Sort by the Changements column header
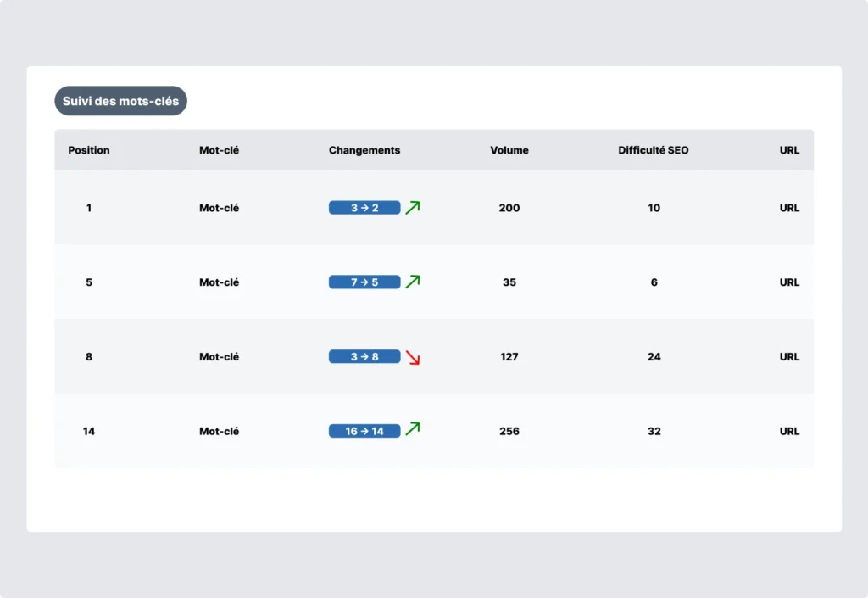 [364, 150]
